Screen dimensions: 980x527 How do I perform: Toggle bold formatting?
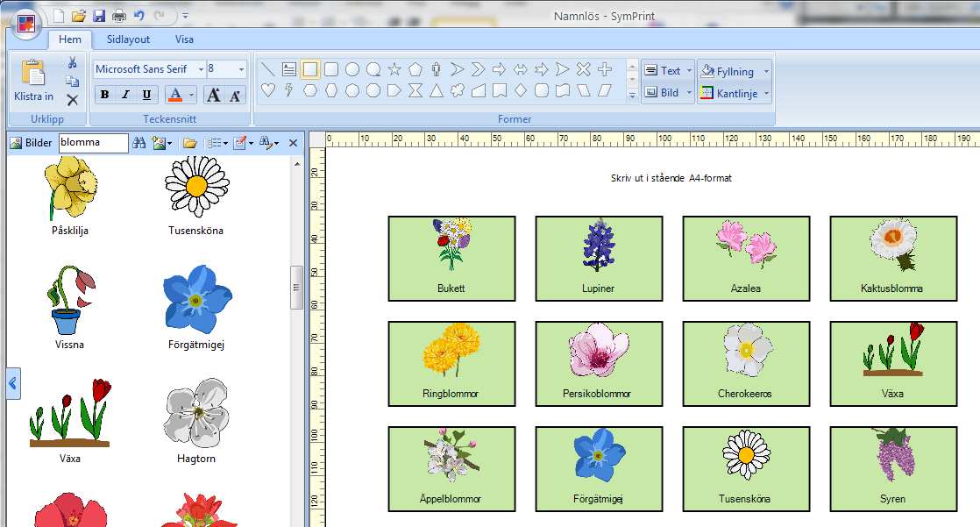[x=104, y=95]
